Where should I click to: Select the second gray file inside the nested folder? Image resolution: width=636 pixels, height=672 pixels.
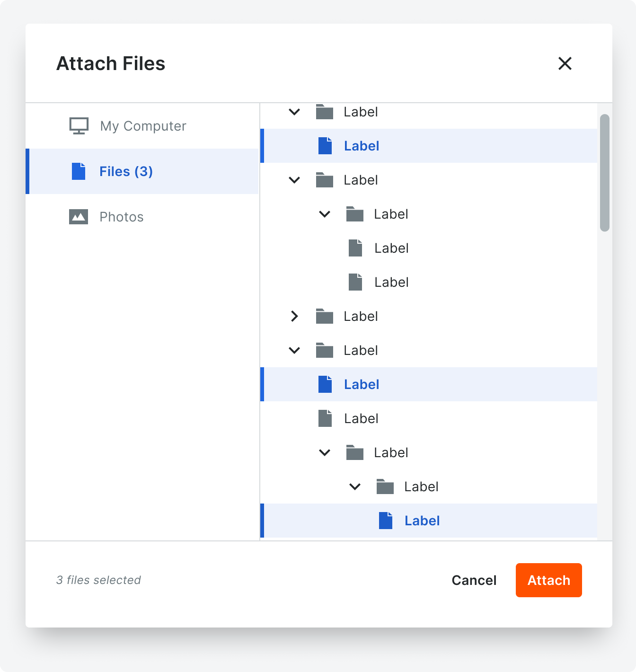(391, 282)
